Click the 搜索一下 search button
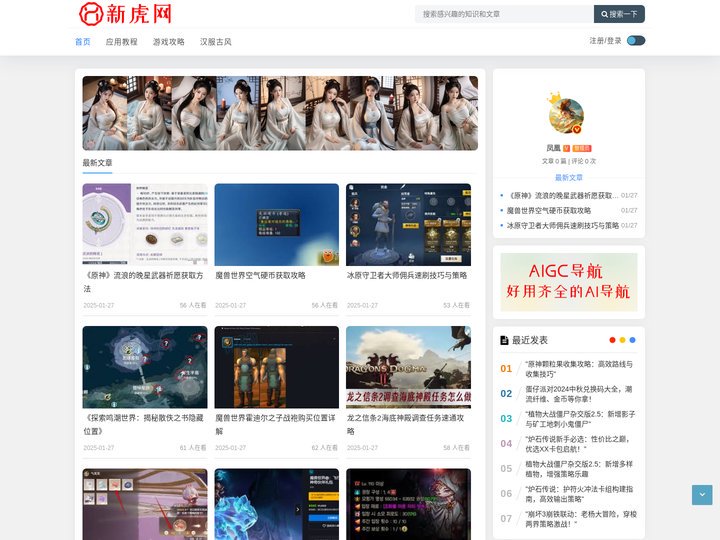The image size is (720, 540). (619, 14)
